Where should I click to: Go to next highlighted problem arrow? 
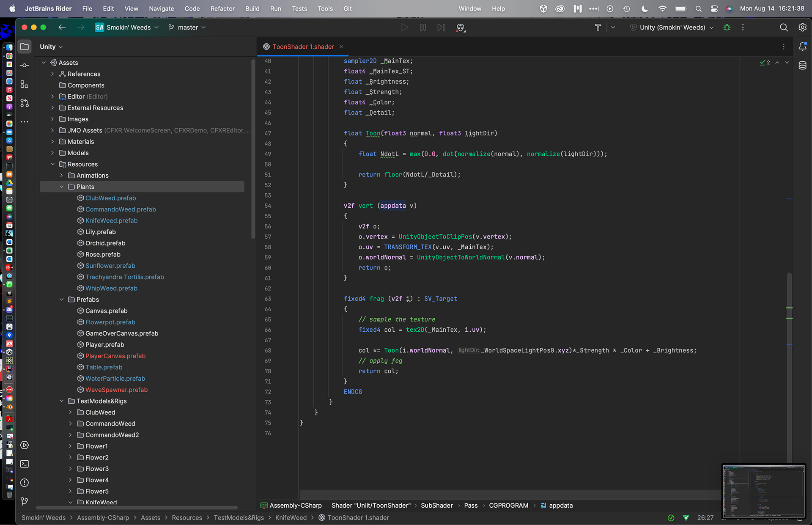click(x=787, y=63)
